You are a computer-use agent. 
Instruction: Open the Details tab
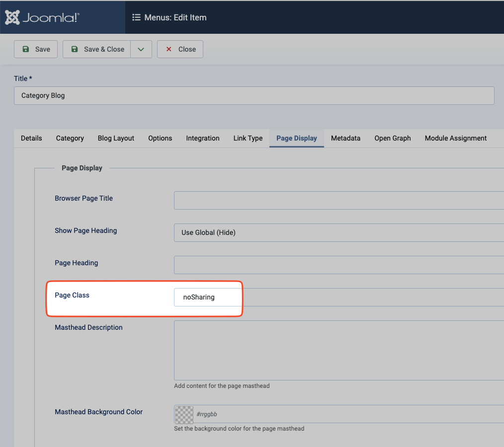pyautogui.click(x=31, y=138)
